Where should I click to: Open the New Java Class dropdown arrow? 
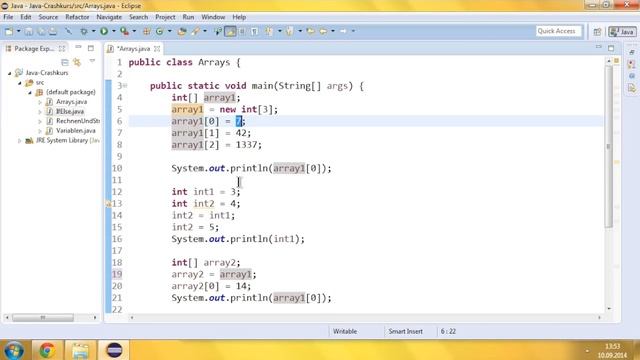(169, 31)
